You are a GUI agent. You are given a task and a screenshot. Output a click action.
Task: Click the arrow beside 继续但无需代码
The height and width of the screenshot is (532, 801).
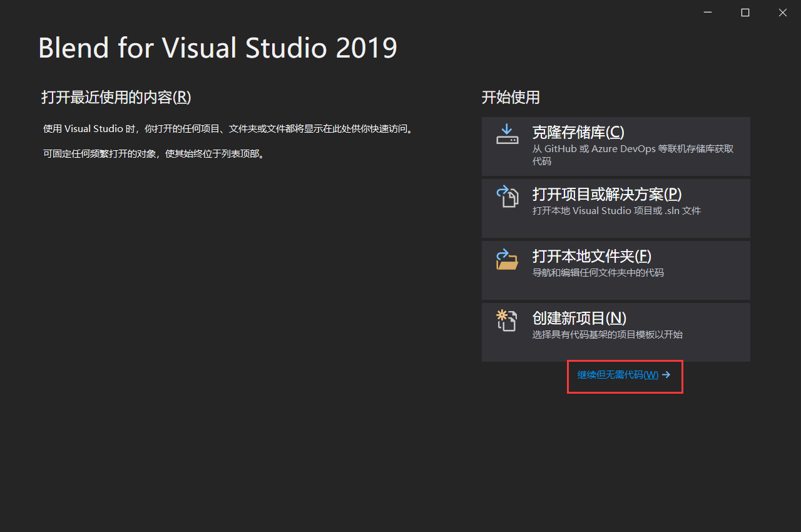[x=666, y=375]
